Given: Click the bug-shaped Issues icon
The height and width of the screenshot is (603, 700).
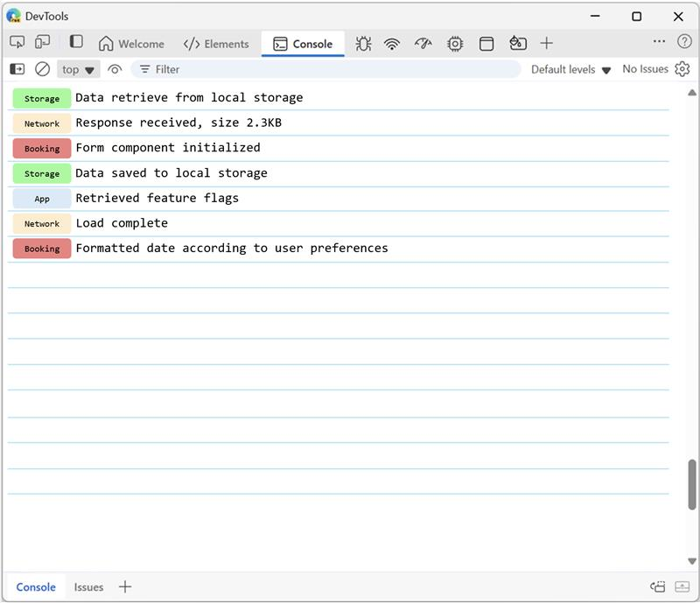Looking at the screenshot, I should pos(363,43).
